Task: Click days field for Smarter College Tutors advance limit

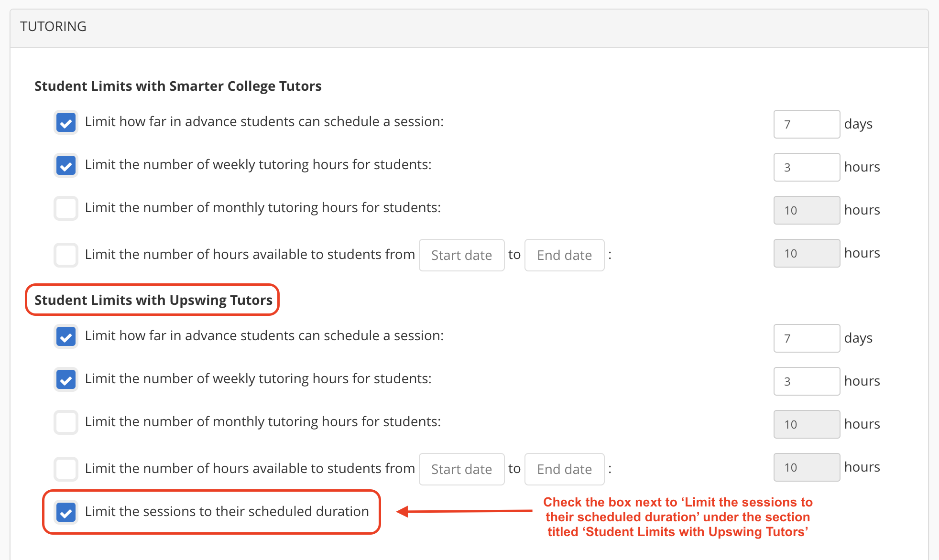Action: coord(807,124)
